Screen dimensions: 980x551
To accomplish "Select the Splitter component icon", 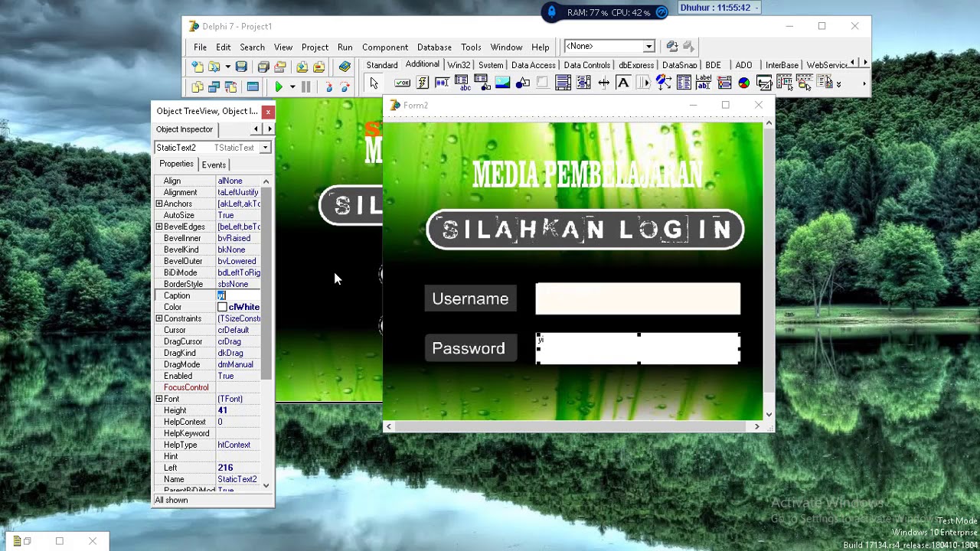I will [603, 83].
